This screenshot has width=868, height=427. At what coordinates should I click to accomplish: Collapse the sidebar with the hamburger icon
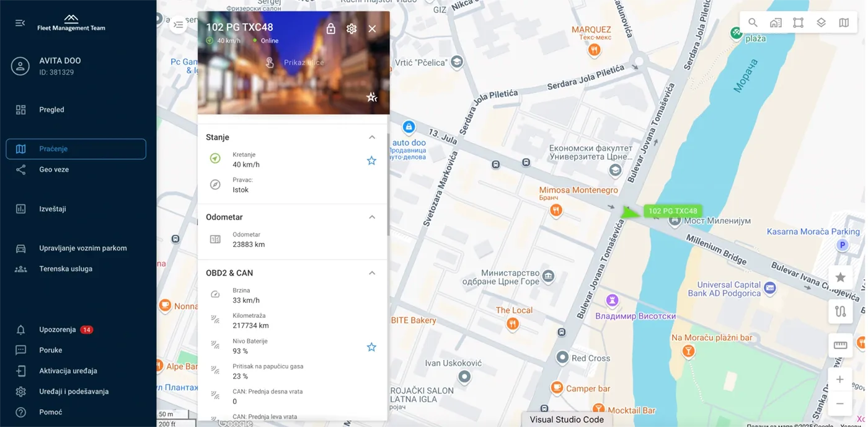pos(20,23)
